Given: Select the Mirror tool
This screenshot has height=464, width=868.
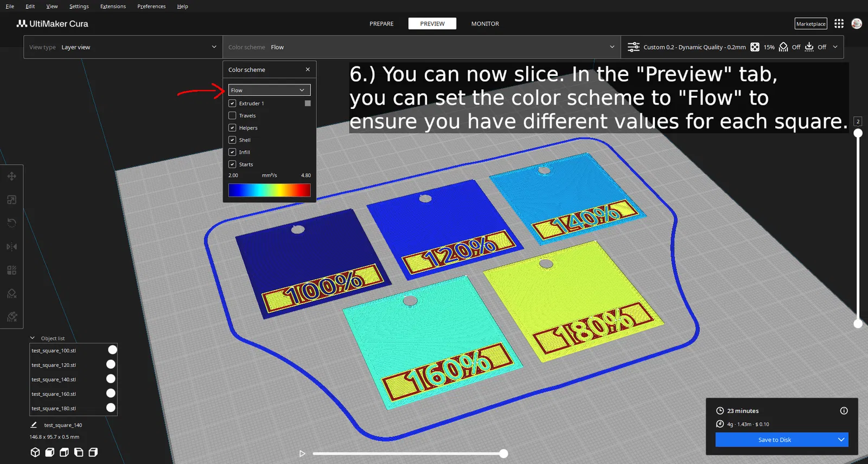Looking at the screenshot, I should click(11, 247).
